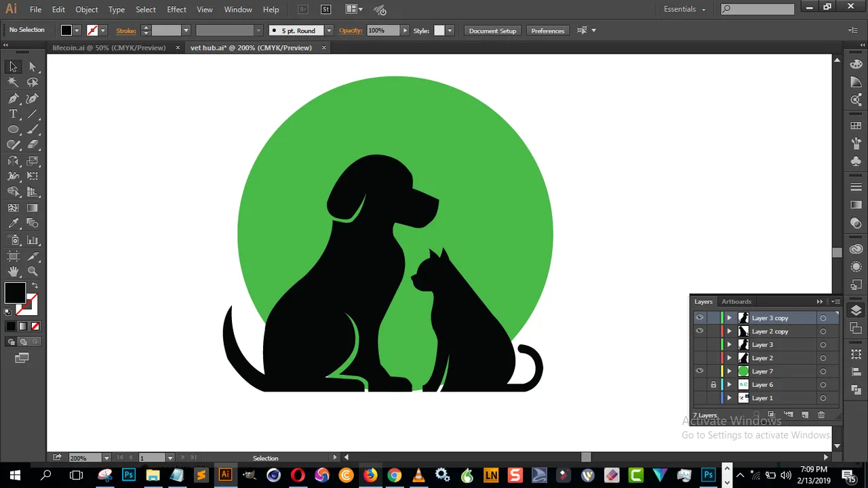868x488 pixels.
Task: Choose the Line Segment tool
Action: [33, 114]
